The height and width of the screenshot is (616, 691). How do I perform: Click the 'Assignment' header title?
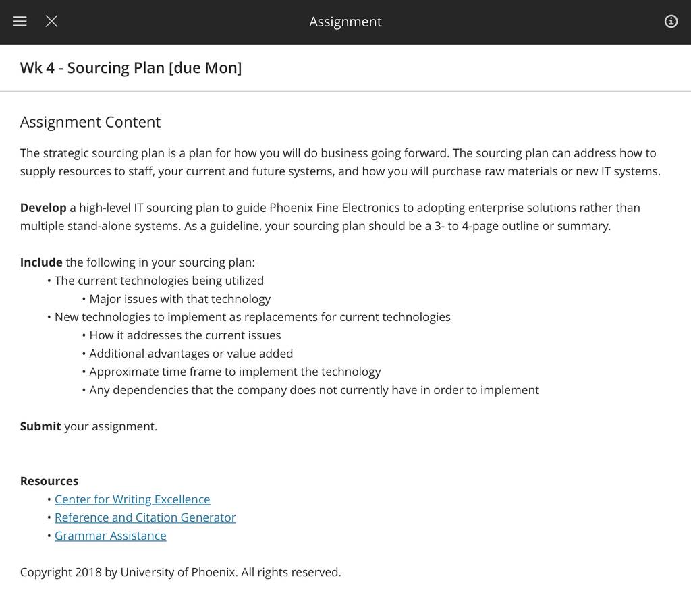pos(345,22)
